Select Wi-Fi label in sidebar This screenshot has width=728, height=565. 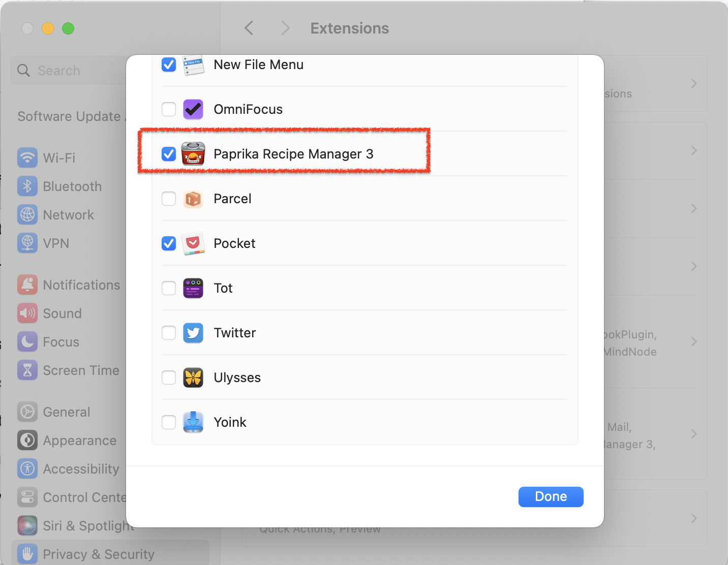(59, 158)
